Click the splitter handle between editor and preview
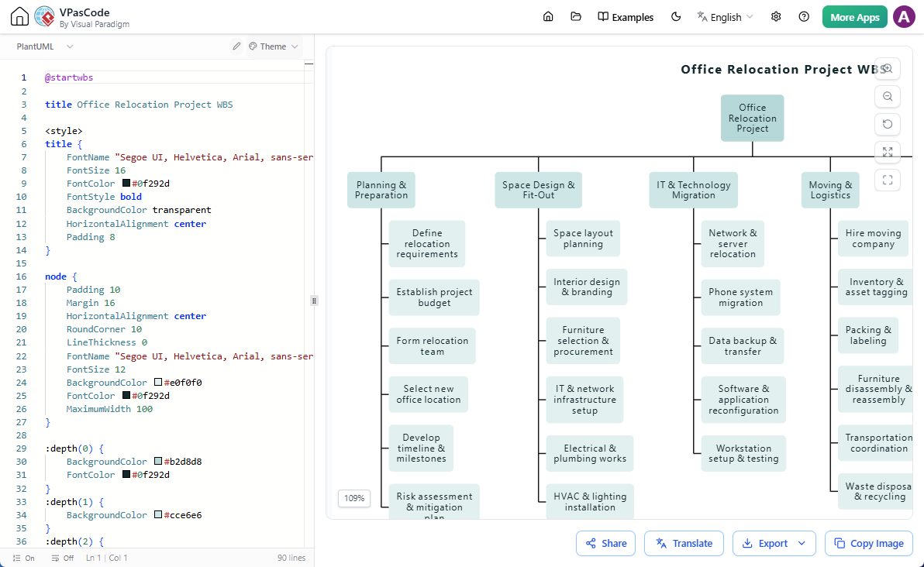Screen dimensions: 924x567 pyautogui.click(x=314, y=301)
